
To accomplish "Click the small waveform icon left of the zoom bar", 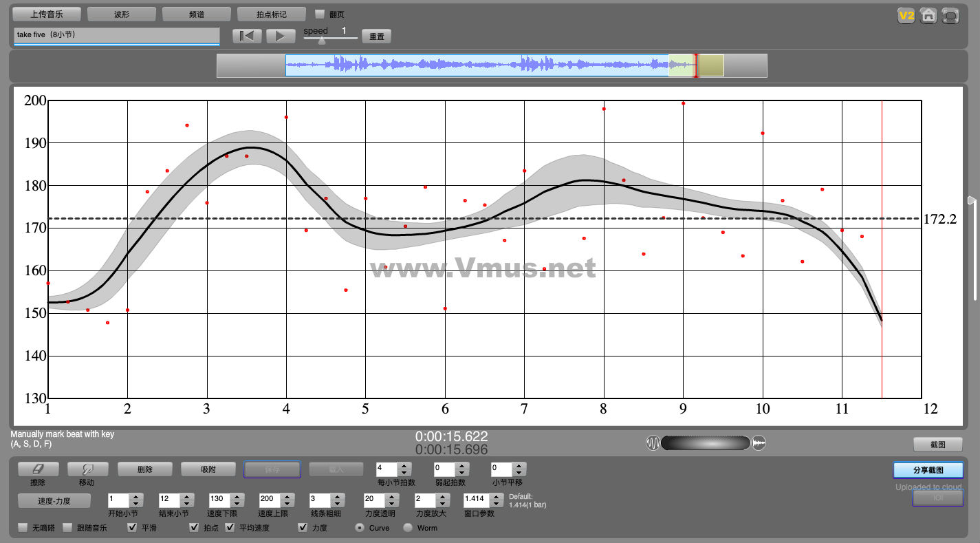I will point(653,443).
